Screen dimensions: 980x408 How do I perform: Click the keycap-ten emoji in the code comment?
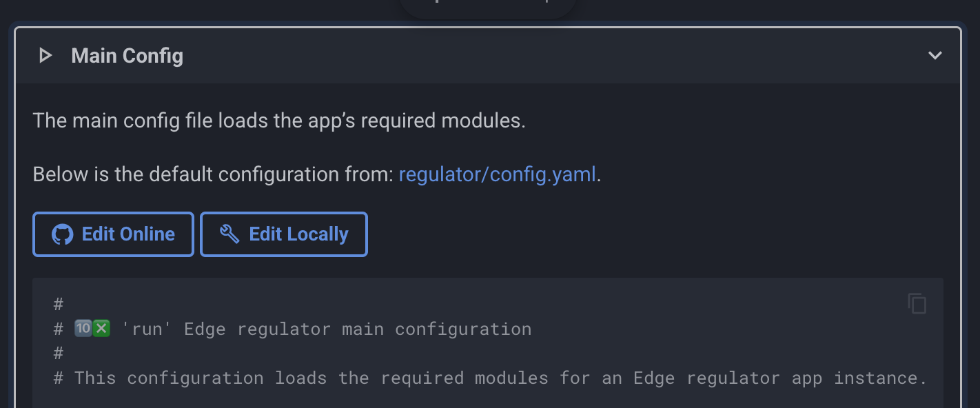pos(83,329)
